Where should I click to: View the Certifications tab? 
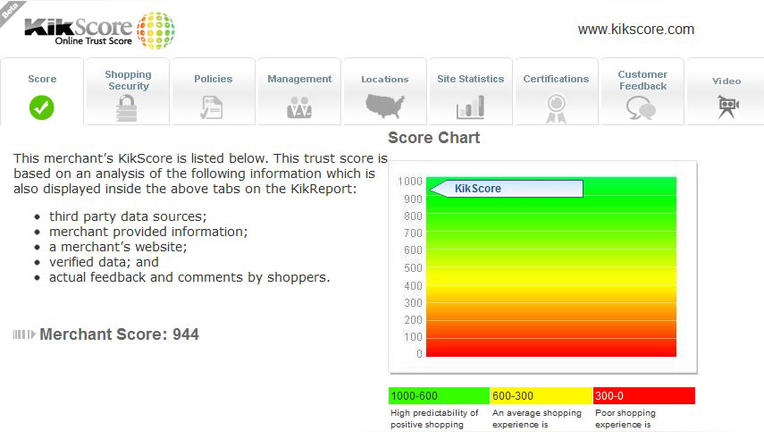coord(556,92)
